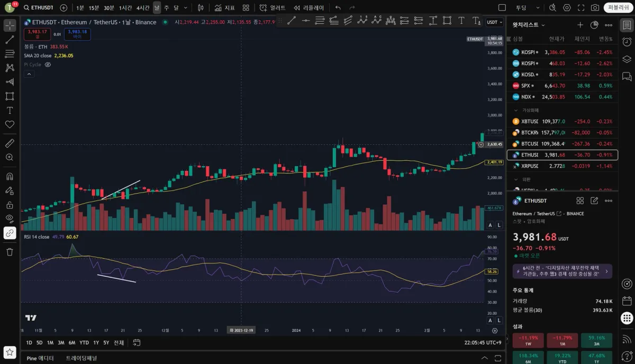Open the chat sidebar panel
635x364 pixels.
click(x=627, y=77)
